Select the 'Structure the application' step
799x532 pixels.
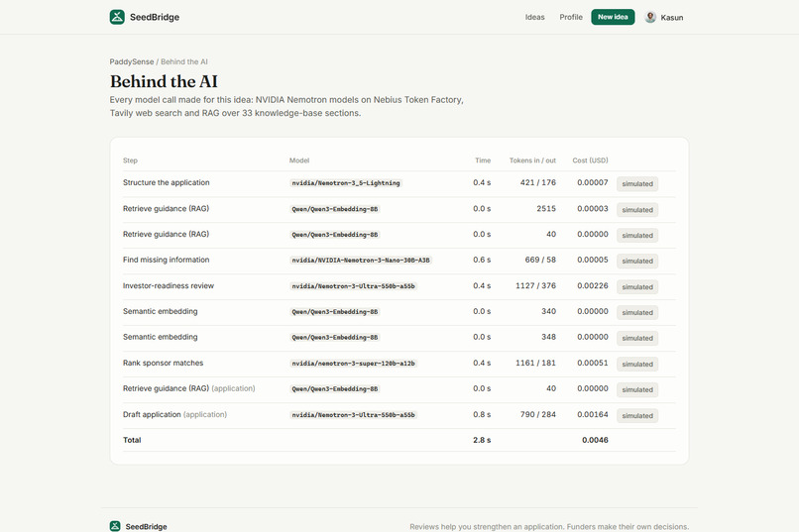point(167,182)
